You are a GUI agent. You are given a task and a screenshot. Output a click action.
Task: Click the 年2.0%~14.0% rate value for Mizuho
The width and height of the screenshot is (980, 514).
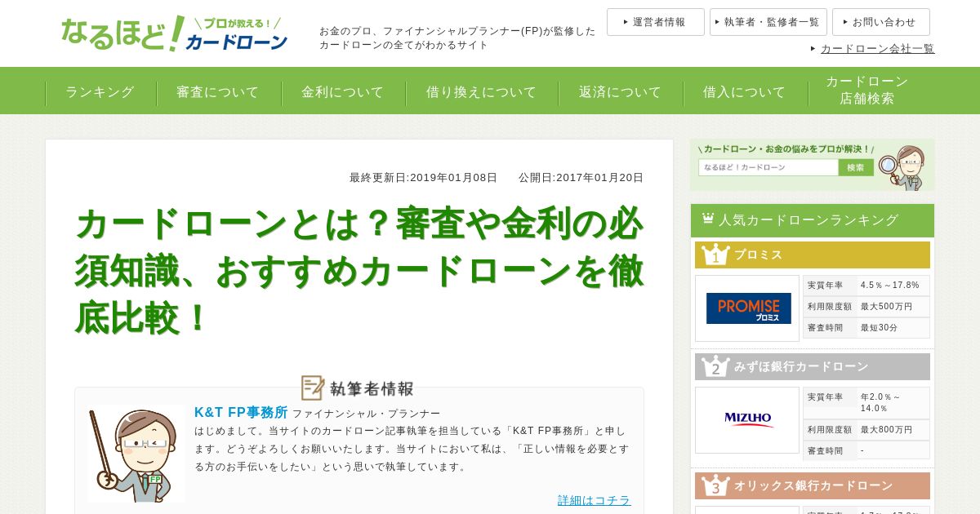pos(880,403)
